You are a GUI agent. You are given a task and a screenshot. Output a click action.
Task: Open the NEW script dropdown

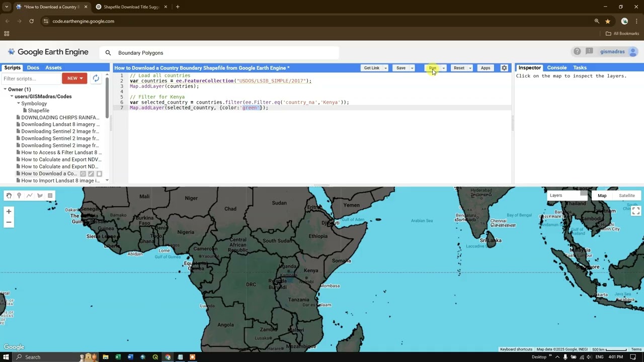[x=74, y=78]
